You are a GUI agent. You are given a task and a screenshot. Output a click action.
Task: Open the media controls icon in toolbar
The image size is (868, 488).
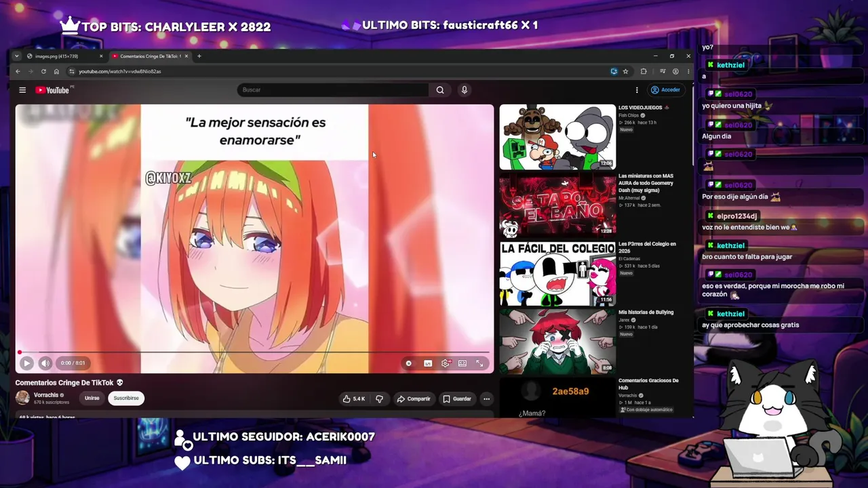pos(663,72)
